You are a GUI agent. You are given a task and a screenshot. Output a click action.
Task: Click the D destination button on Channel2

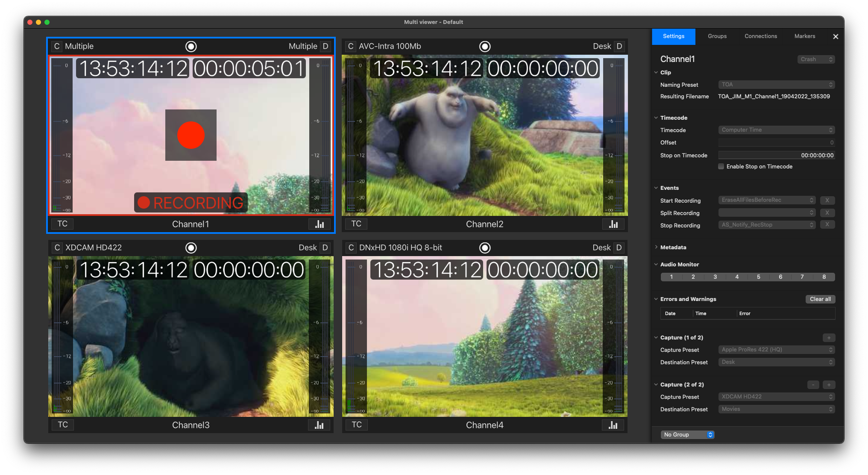[619, 46]
